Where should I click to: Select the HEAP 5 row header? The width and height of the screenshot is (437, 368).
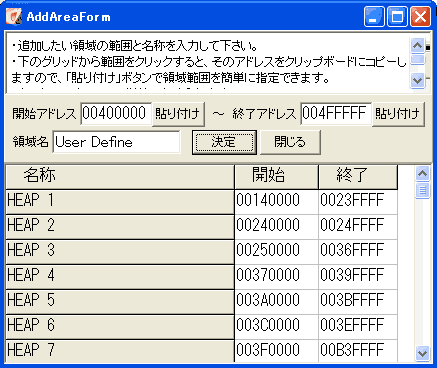point(120,302)
